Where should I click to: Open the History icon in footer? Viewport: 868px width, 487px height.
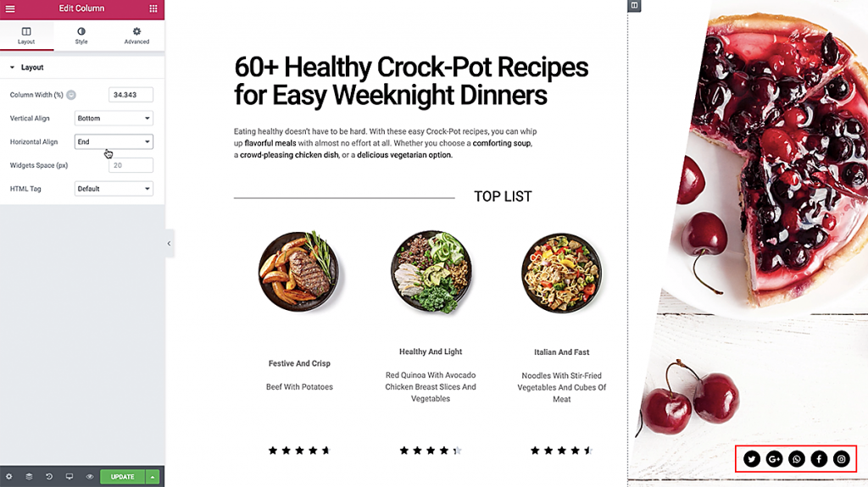[49, 477]
